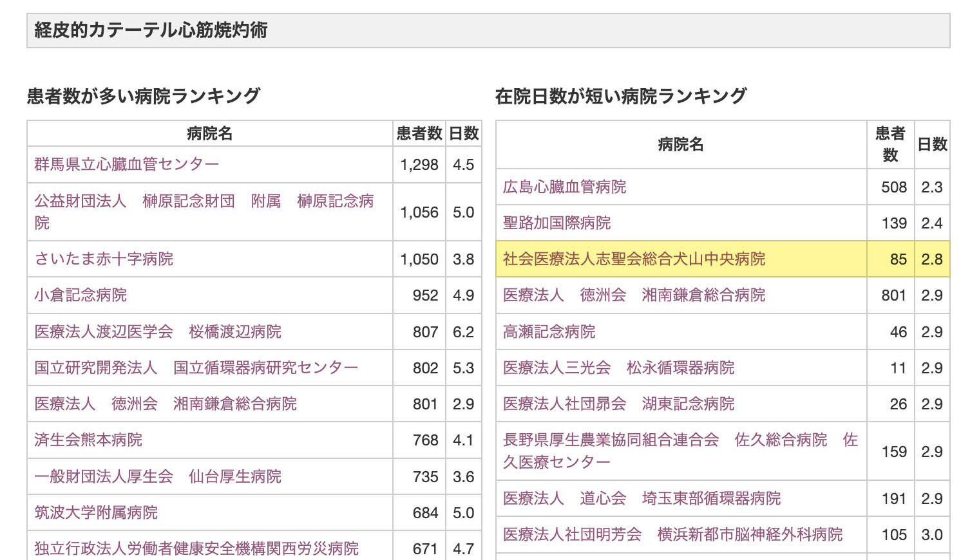Open 筑波大学附属病院 link

(x=96, y=512)
